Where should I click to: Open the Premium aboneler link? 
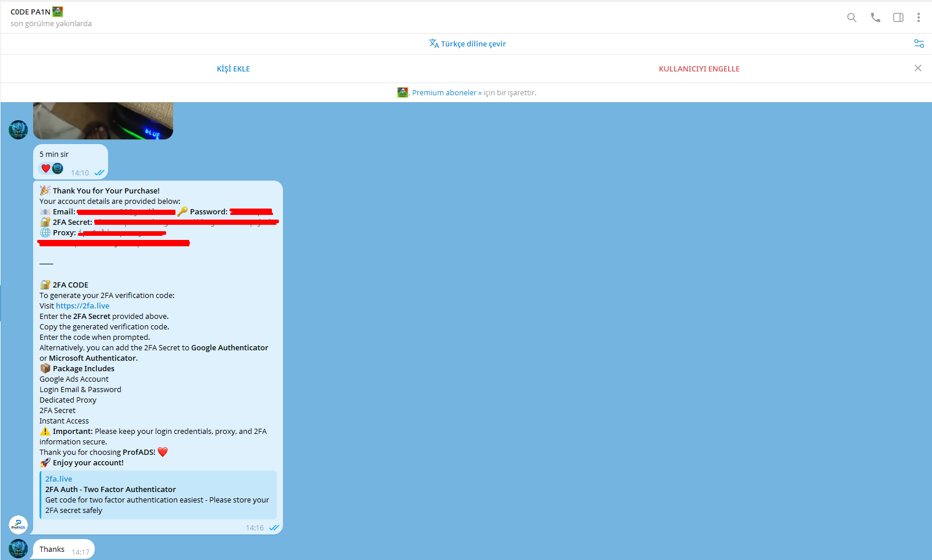click(447, 92)
